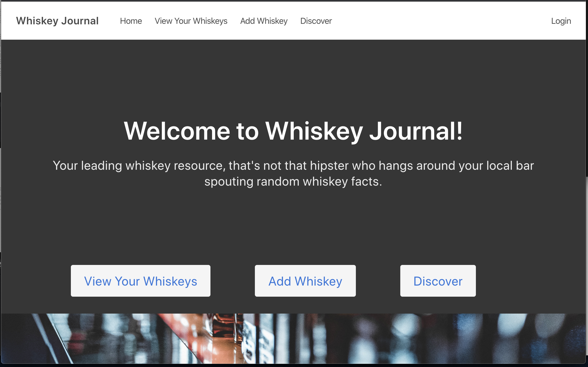This screenshot has width=588, height=367.
Task: Click the tagline line starting "Your leading whiskey"
Action: coord(293,166)
